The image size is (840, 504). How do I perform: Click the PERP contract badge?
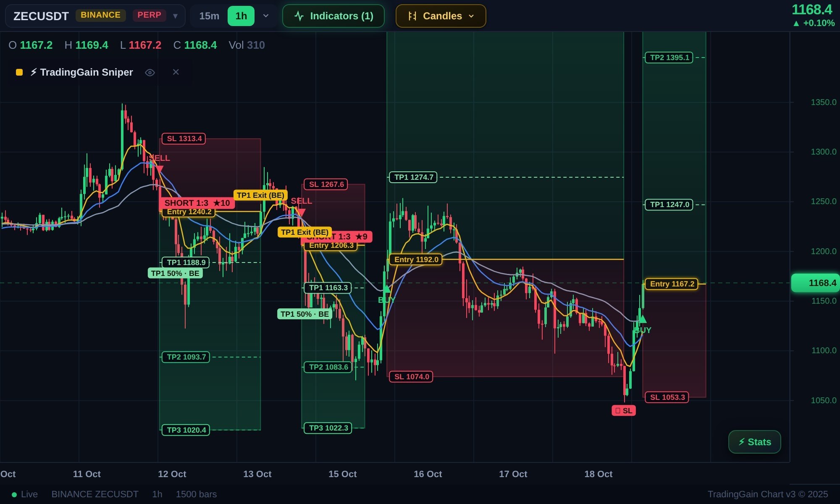pyautogui.click(x=149, y=15)
